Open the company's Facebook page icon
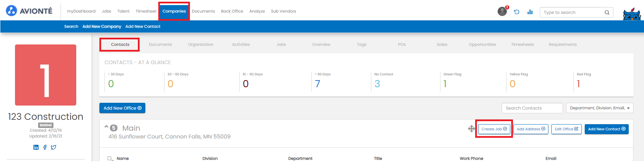644x168 pixels. click(45, 147)
